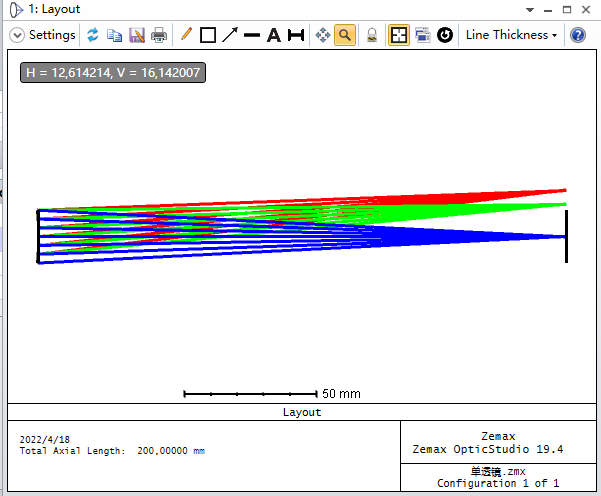
Task: Close the Layout window
Action: (586, 10)
